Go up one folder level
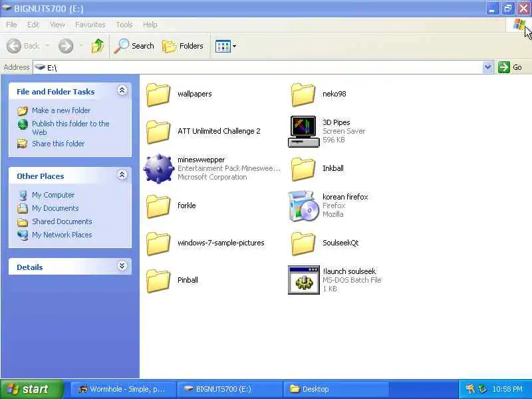The image size is (532, 399). (x=98, y=46)
